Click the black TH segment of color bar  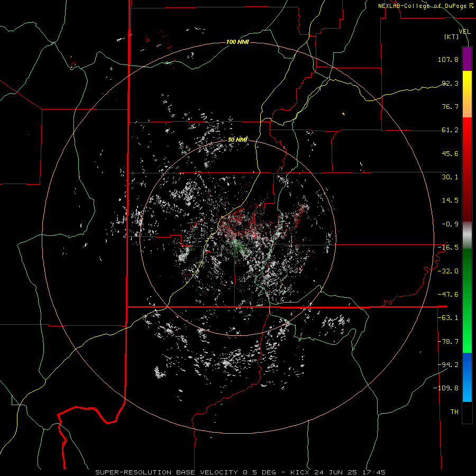coord(467,413)
